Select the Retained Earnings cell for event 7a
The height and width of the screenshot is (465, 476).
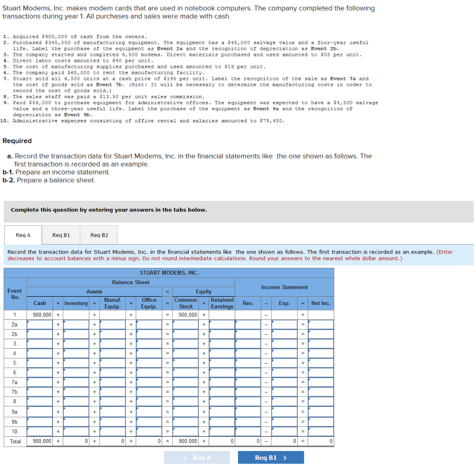222,382
